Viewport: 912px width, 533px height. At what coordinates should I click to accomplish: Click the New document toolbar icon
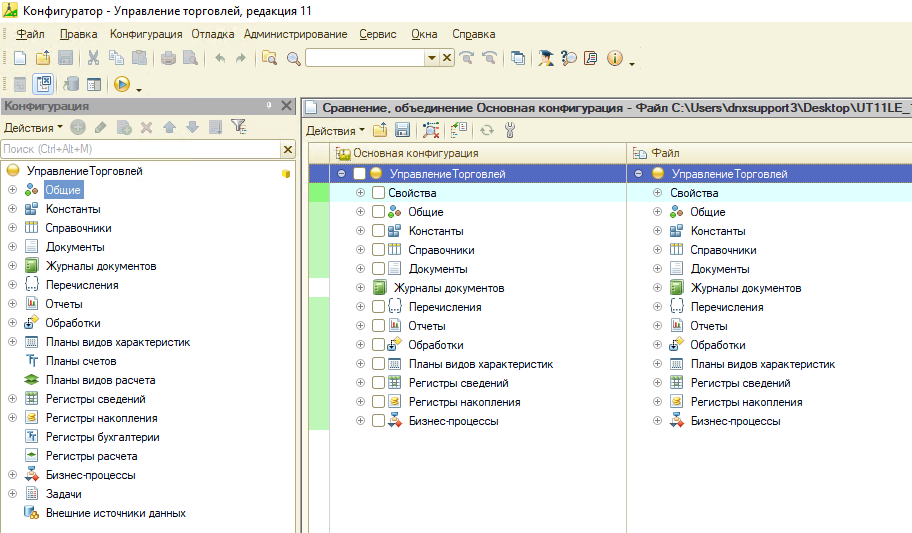22,58
